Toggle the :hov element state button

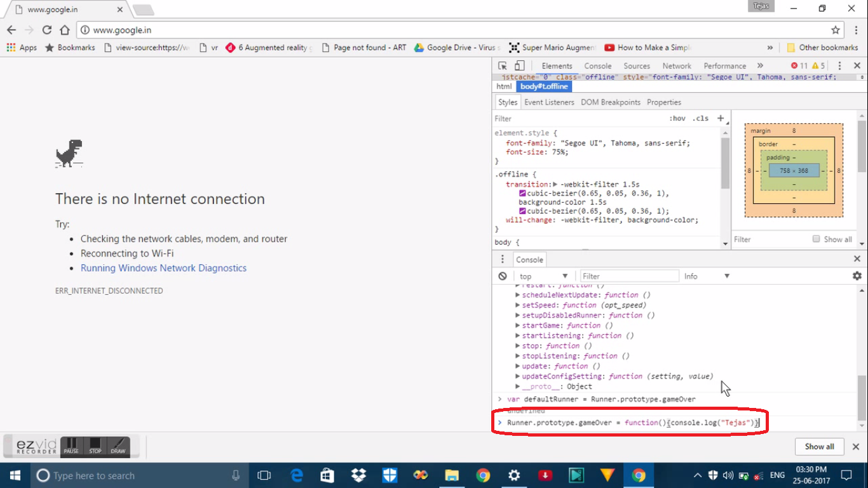pos(677,118)
